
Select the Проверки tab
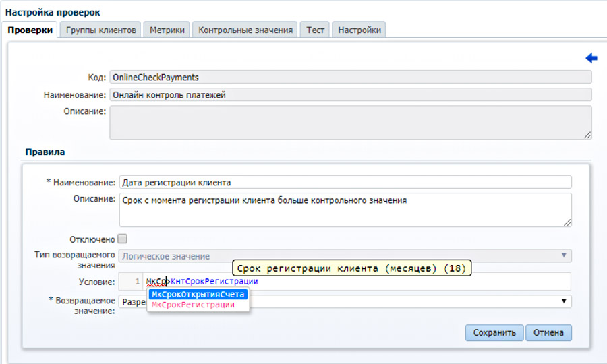point(30,30)
